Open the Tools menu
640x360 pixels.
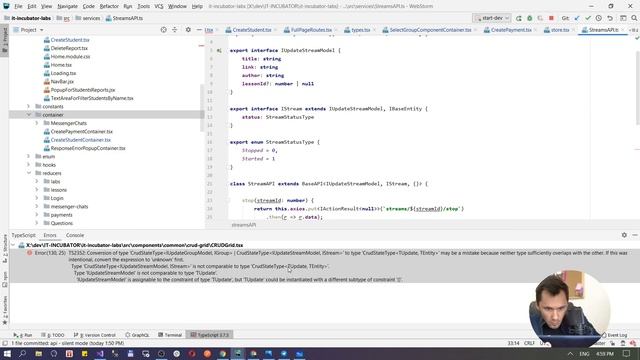click(x=143, y=7)
